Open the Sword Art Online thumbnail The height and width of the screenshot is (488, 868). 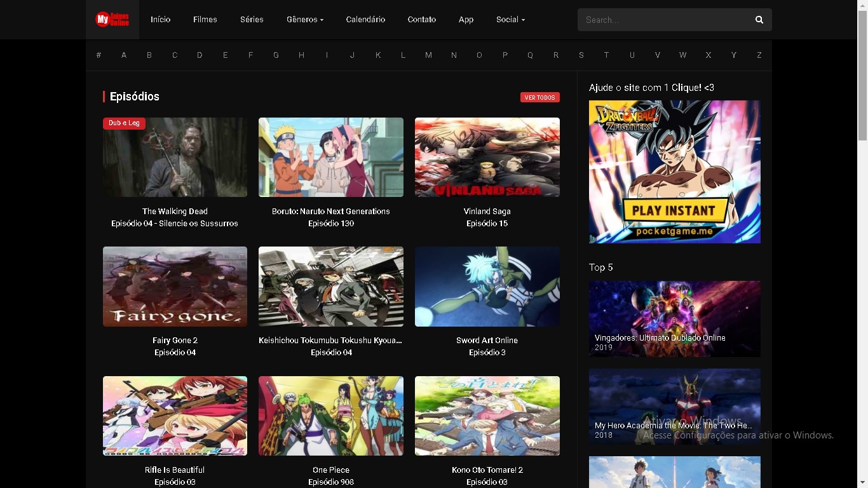click(x=487, y=287)
